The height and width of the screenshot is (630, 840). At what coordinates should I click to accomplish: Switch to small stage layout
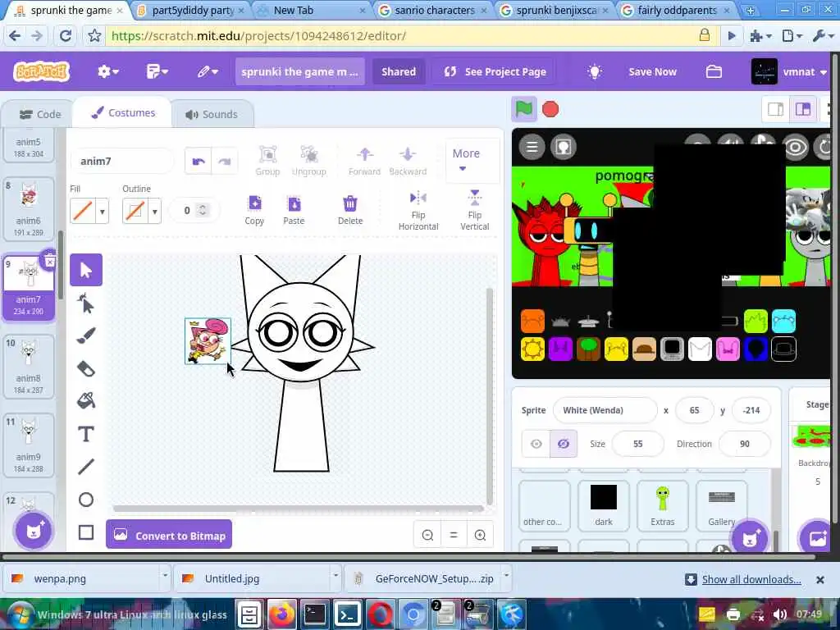(775, 109)
